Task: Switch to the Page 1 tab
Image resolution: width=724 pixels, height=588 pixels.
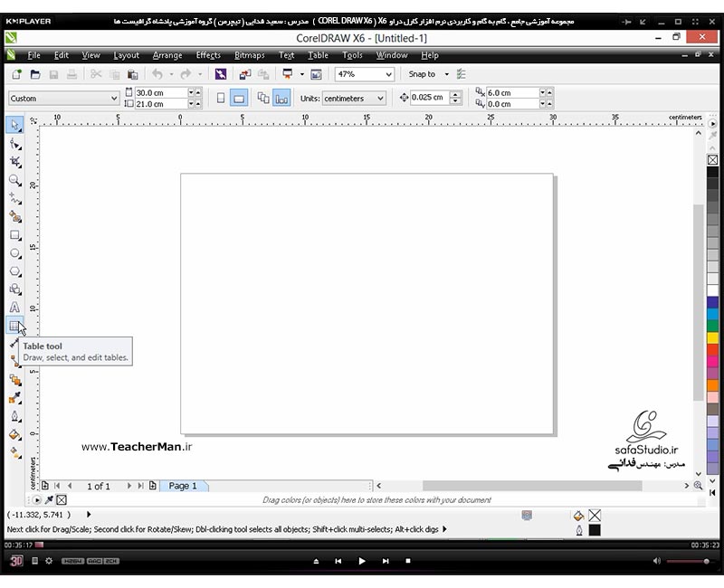Action: coord(183,486)
